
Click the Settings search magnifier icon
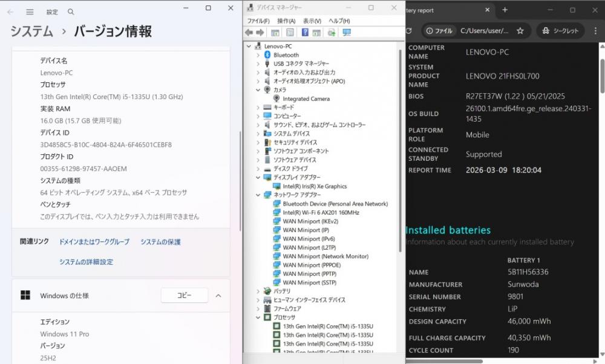[x=71, y=12]
